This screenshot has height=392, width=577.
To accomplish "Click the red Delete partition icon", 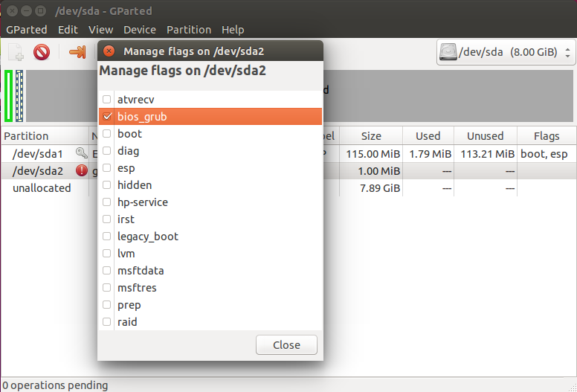I will click(42, 52).
